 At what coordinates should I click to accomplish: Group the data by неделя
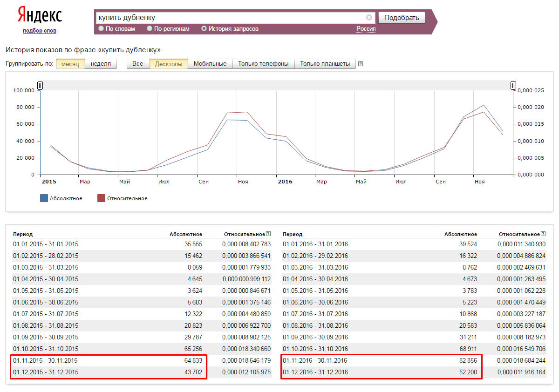[101, 64]
